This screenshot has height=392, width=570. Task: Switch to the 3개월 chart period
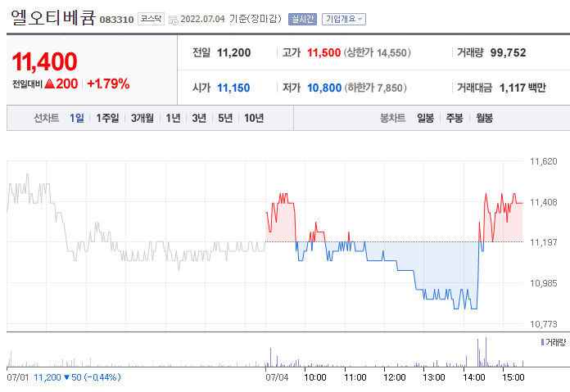(x=142, y=118)
